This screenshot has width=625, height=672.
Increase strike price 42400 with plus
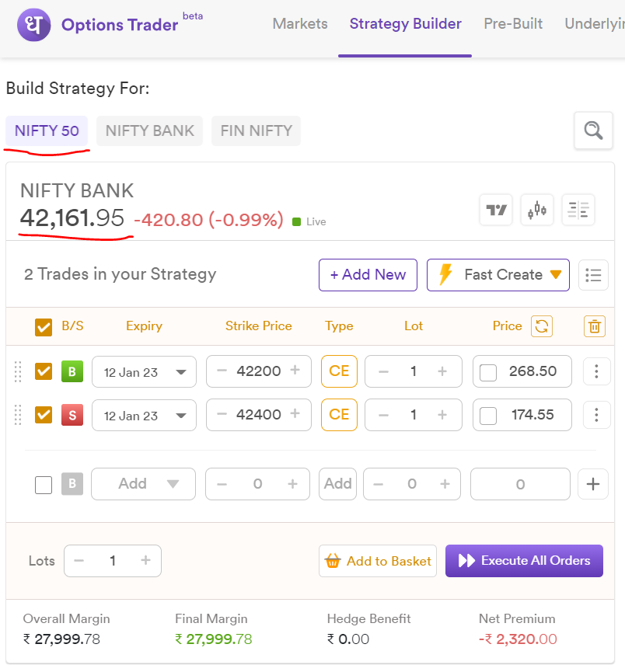point(295,414)
